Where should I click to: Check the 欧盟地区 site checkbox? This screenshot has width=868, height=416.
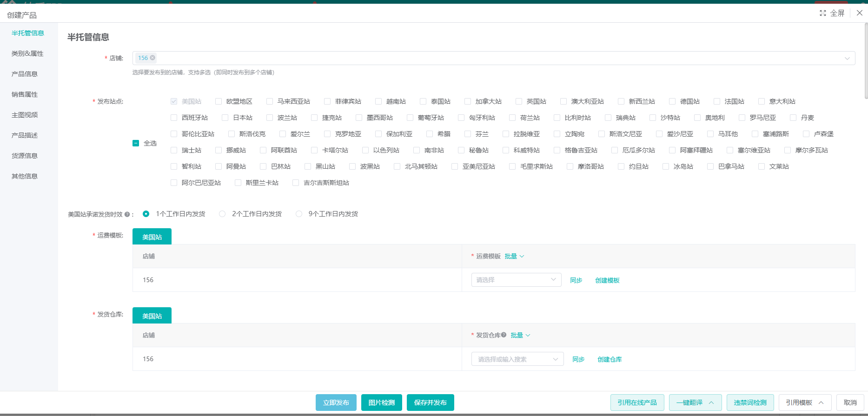[219, 101]
